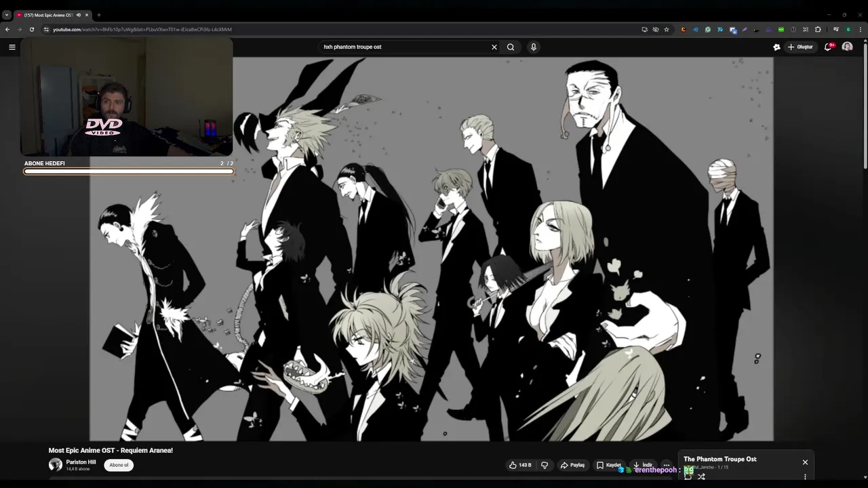This screenshot has width=868, height=488.
Task: Open the media control music-note icon
Action: coord(836,29)
